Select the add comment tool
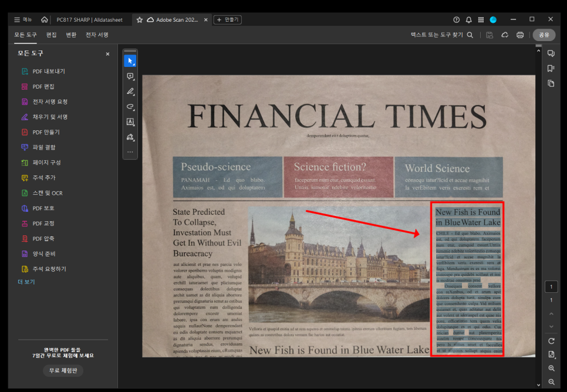 coord(130,76)
